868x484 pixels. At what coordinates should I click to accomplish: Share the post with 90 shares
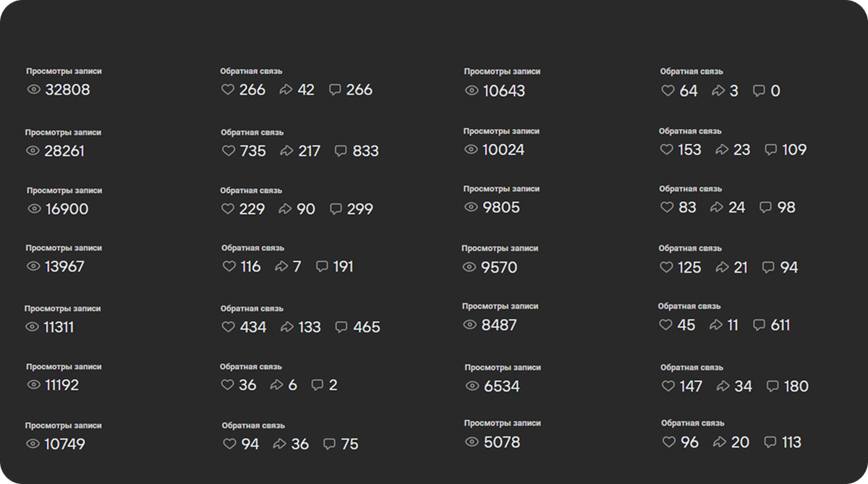(x=285, y=208)
